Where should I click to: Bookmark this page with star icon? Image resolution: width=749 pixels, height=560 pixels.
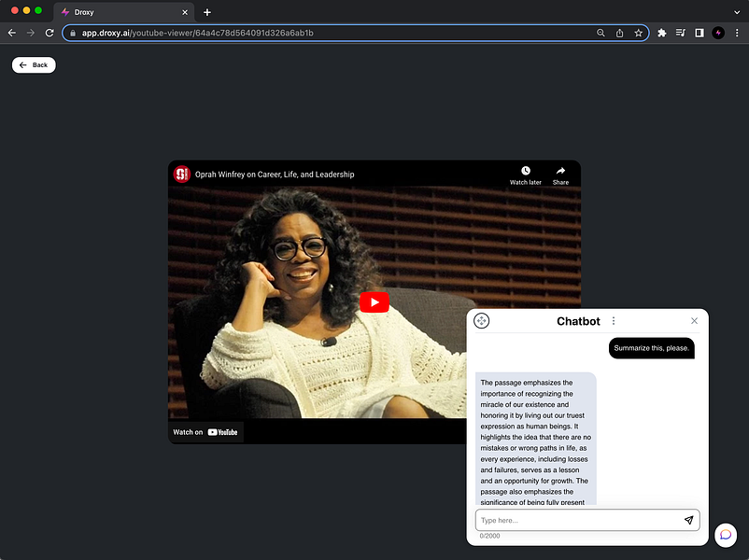[x=639, y=33]
